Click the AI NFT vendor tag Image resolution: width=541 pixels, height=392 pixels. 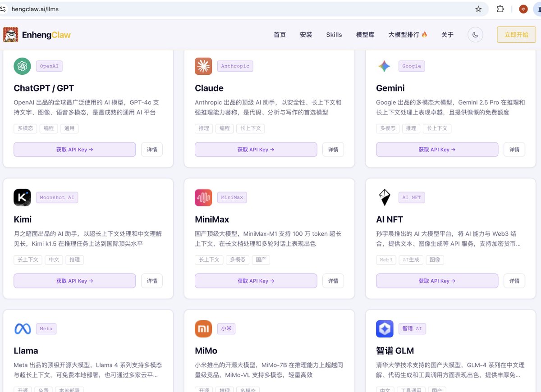point(412,197)
